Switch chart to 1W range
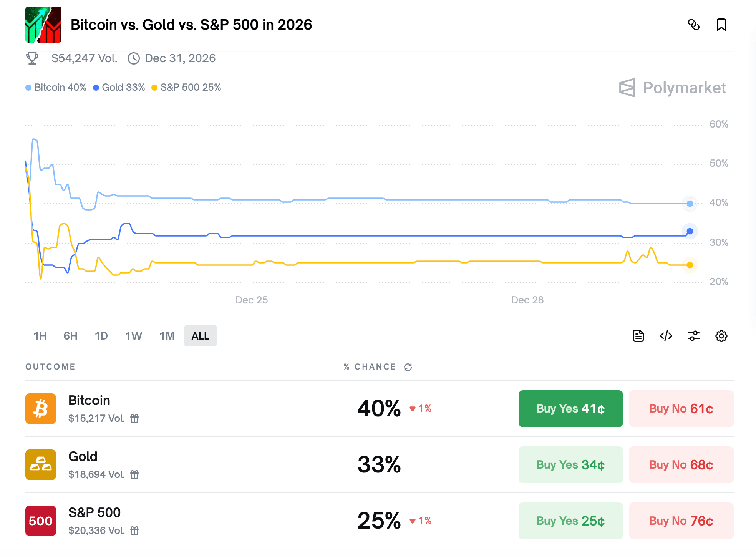Screen dimensions: 756x557 pyautogui.click(x=134, y=336)
